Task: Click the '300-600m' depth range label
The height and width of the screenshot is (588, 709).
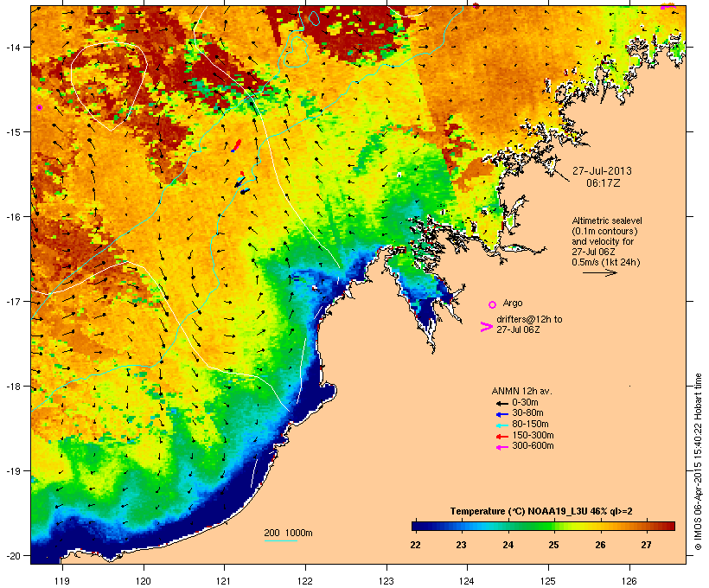Action: point(533,446)
